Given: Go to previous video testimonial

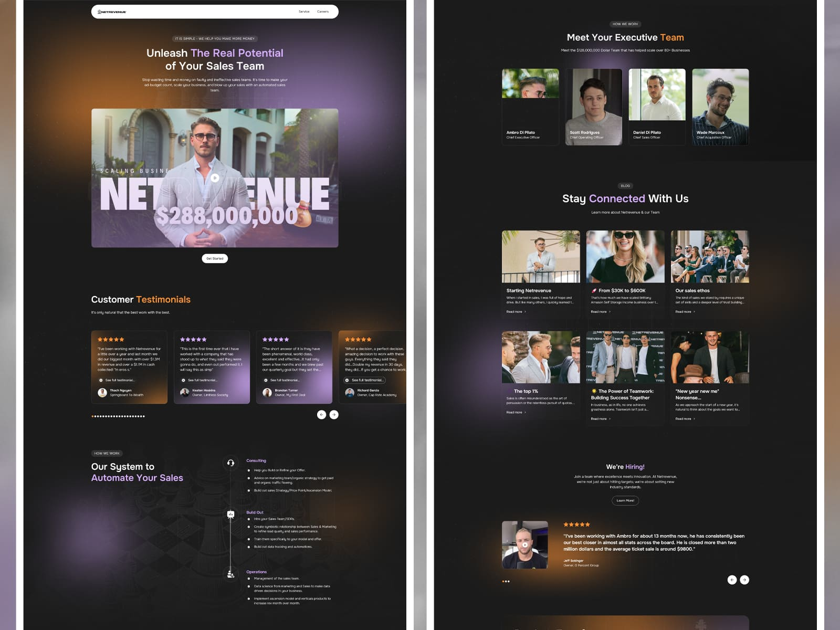Looking at the screenshot, I should (x=732, y=580).
